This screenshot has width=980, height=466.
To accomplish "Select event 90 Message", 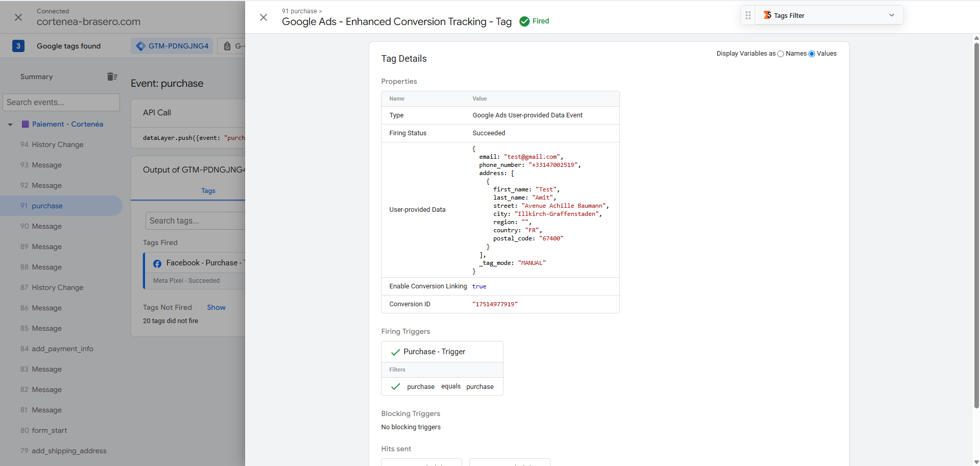I will tap(61, 226).
